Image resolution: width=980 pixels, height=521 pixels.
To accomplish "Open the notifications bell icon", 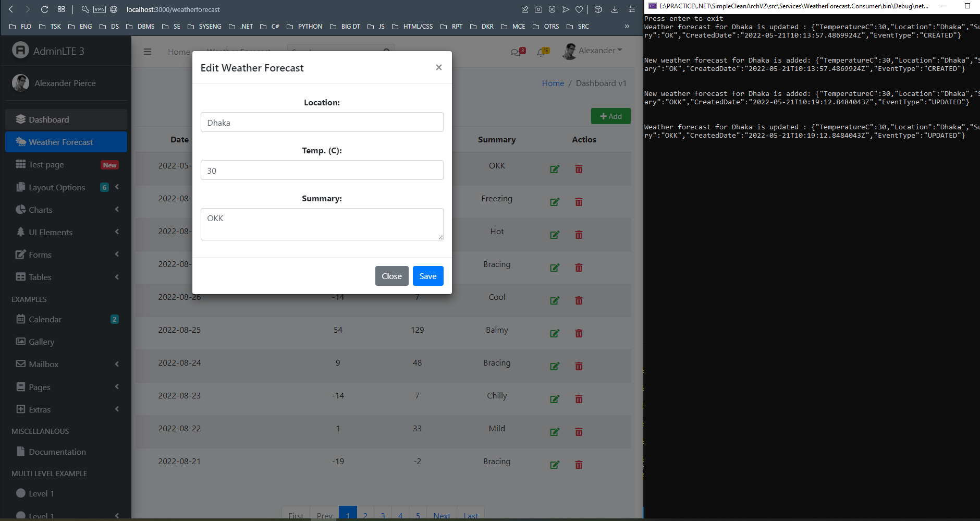I will [542, 52].
